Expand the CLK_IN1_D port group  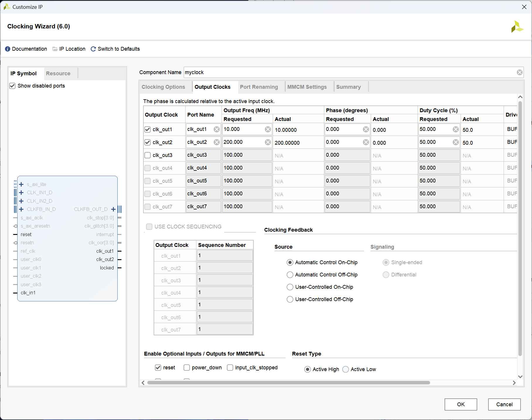21,193
